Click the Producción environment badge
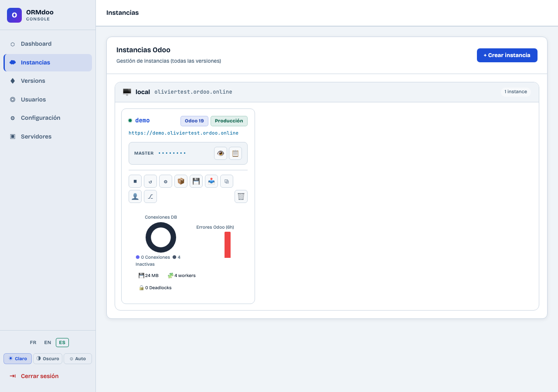Viewport: 558px width, 392px height. point(229,121)
